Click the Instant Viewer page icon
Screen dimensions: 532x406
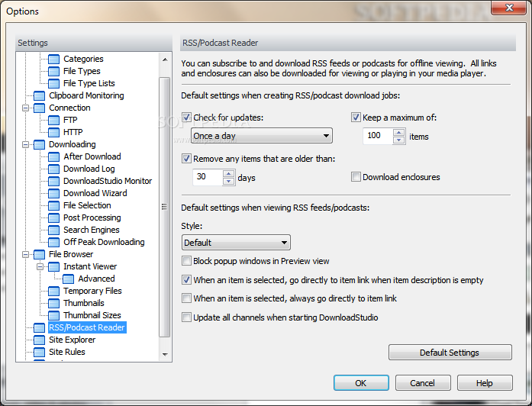tap(53, 266)
